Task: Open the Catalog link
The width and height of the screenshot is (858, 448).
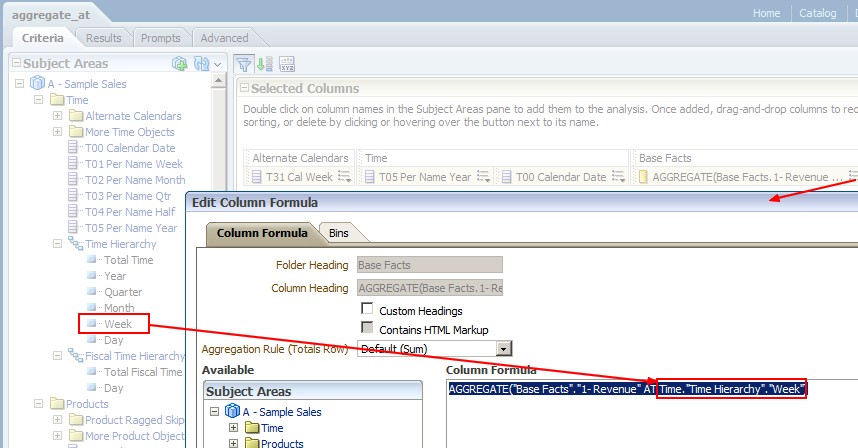Action: tap(818, 13)
